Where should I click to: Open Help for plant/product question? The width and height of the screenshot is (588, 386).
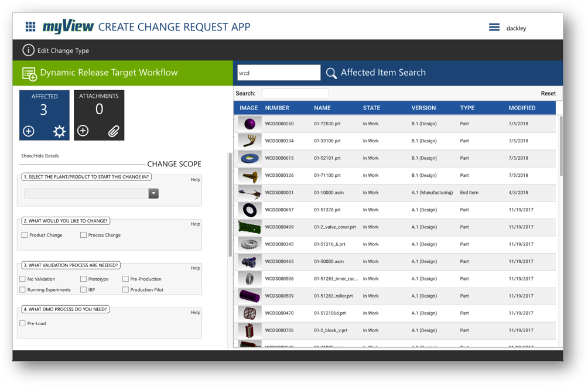coord(195,179)
